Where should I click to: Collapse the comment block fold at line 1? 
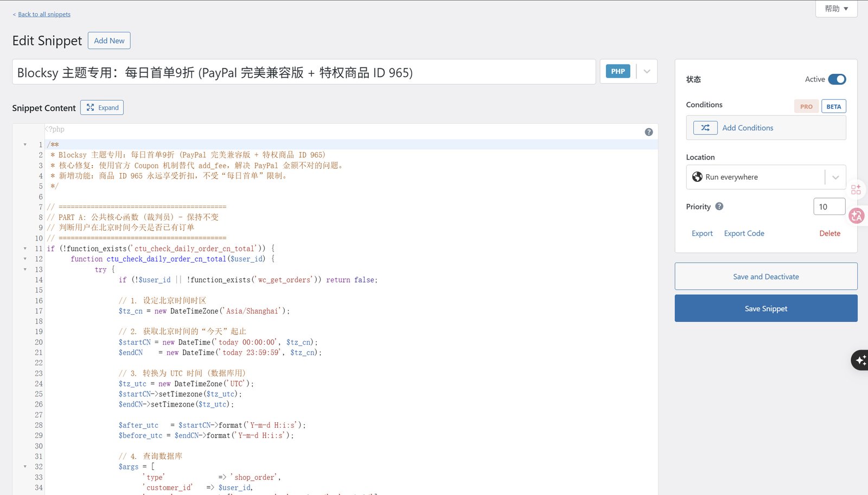(x=25, y=144)
